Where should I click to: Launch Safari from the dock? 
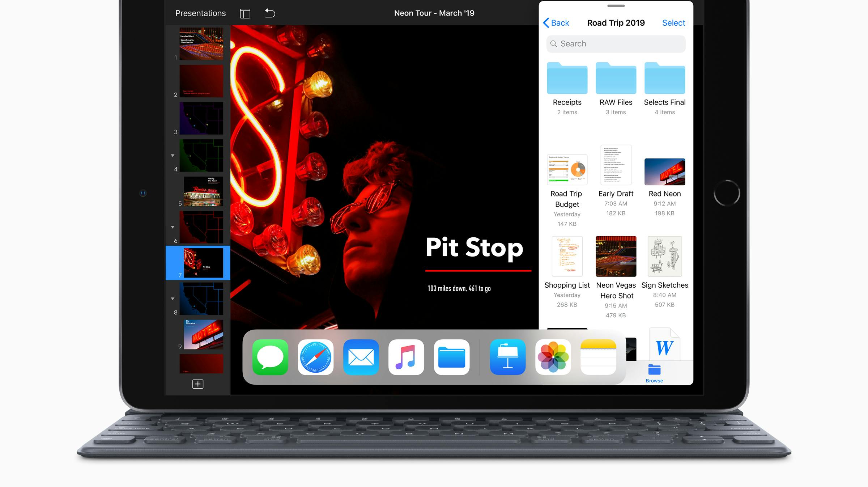tap(315, 357)
